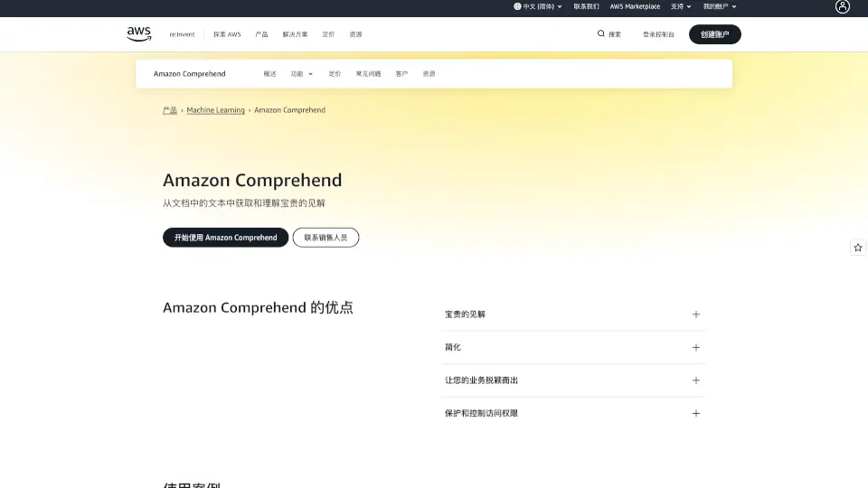Viewport: 868px width, 488px height.
Task: Open the 支持 dropdown in top bar
Action: pyautogui.click(x=681, y=6)
